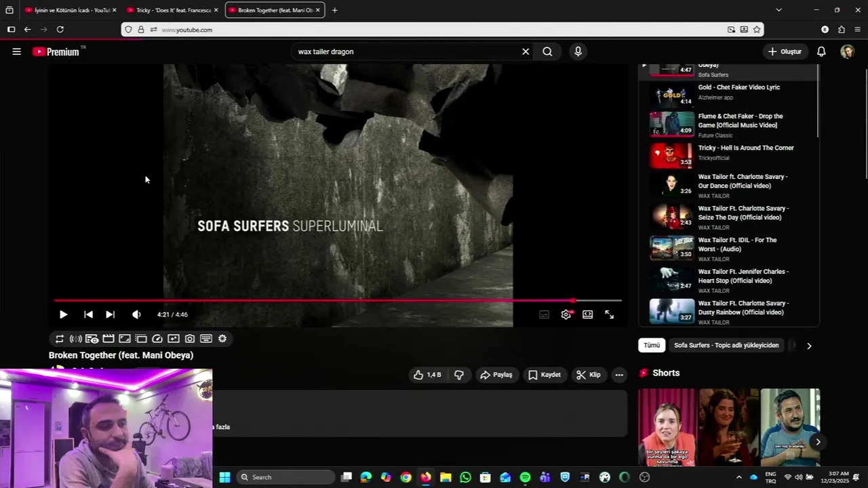Like the video (1,4 B)
868x488 pixels.
pos(427,375)
